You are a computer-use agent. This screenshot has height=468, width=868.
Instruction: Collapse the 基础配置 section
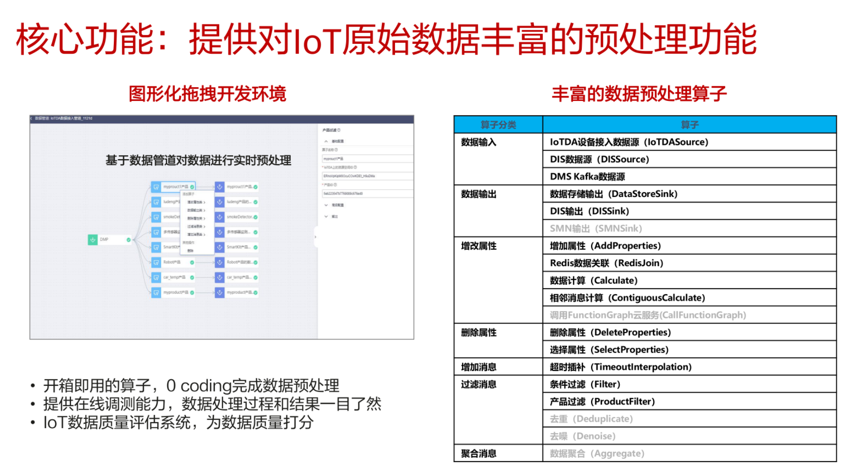325,141
